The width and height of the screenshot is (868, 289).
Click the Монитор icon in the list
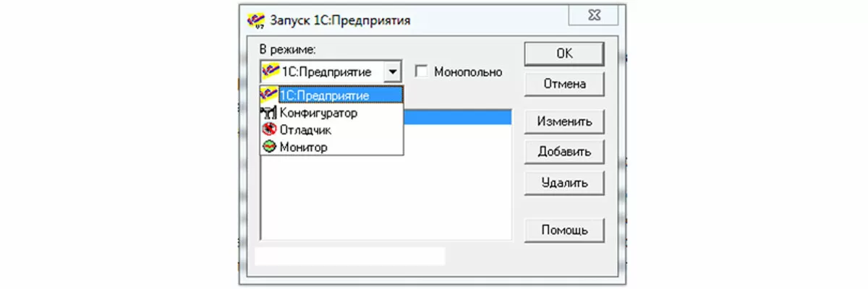(x=269, y=147)
